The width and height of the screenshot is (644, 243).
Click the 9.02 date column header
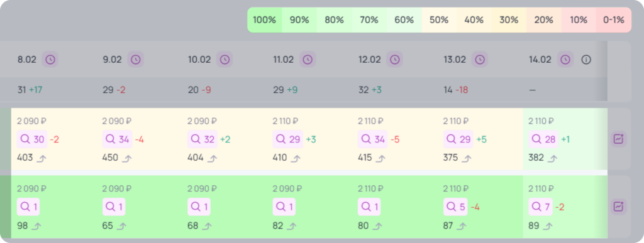(x=112, y=60)
